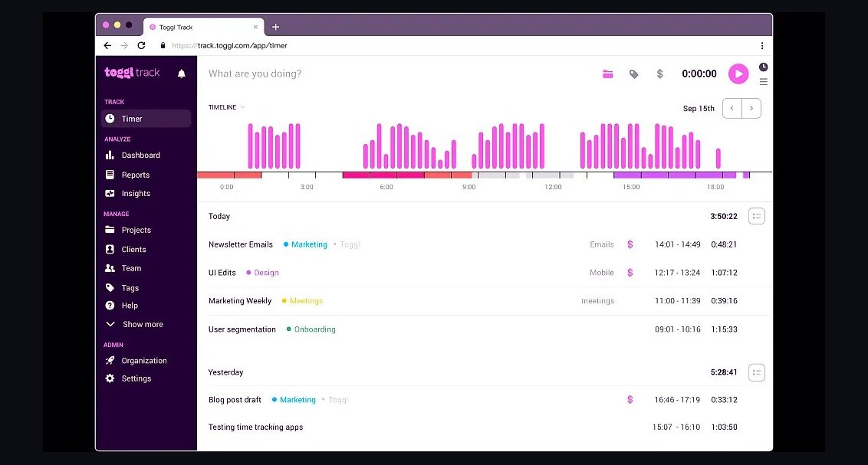
Task: Click Marketing project on Blog post draft
Action: point(298,400)
